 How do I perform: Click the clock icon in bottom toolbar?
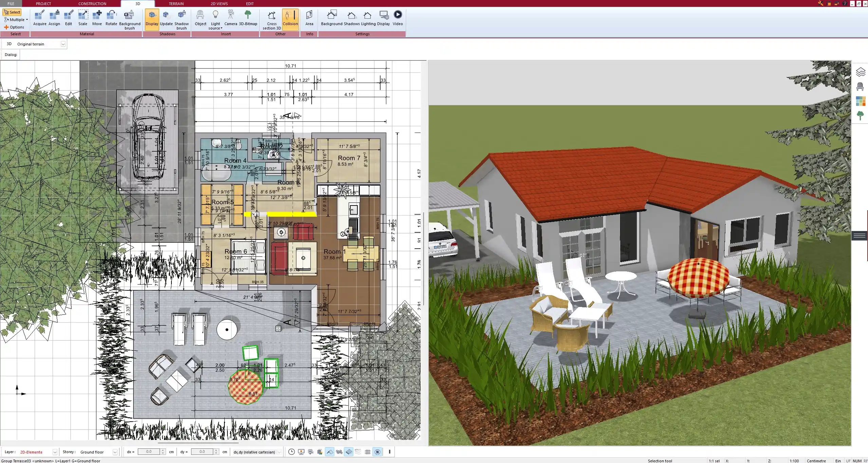pos(291,452)
